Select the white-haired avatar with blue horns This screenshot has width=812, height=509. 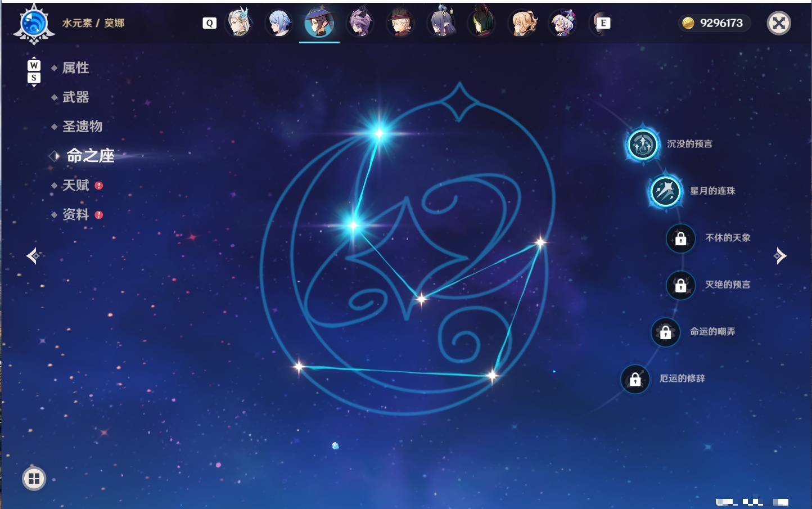click(x=238, y=23)
